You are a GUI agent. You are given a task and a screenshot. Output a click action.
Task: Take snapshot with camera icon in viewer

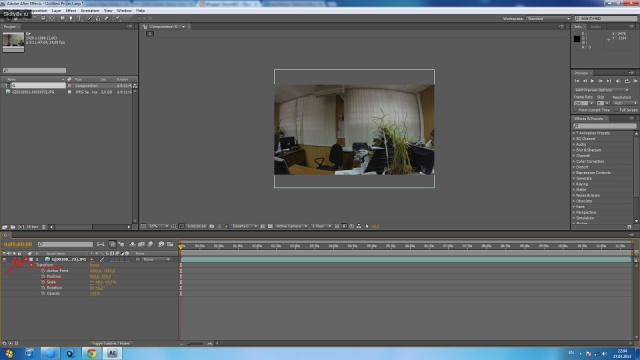click(212, 226)
